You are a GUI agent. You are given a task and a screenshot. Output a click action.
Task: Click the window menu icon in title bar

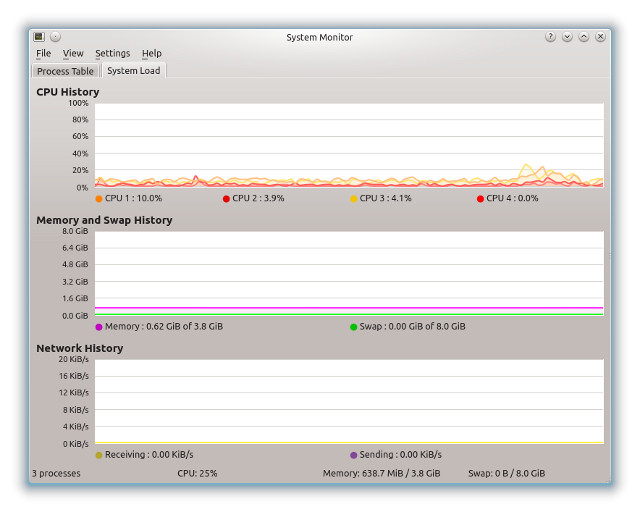point(39,37)
